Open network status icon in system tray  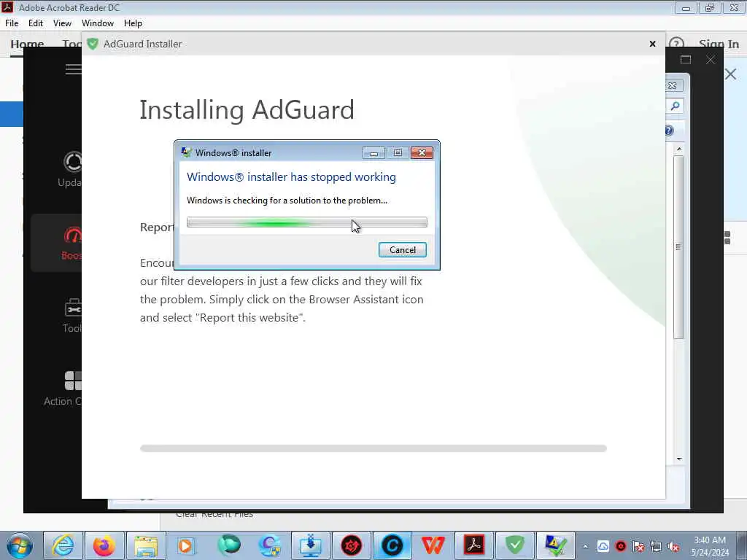(656, 546)
